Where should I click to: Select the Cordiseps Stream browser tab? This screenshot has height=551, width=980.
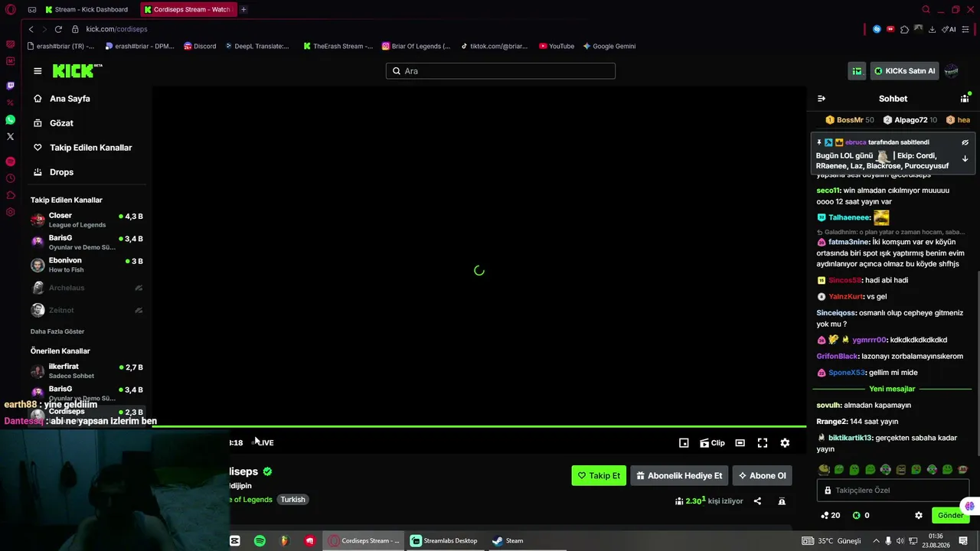pyautogui.click(x=188, y=10)
